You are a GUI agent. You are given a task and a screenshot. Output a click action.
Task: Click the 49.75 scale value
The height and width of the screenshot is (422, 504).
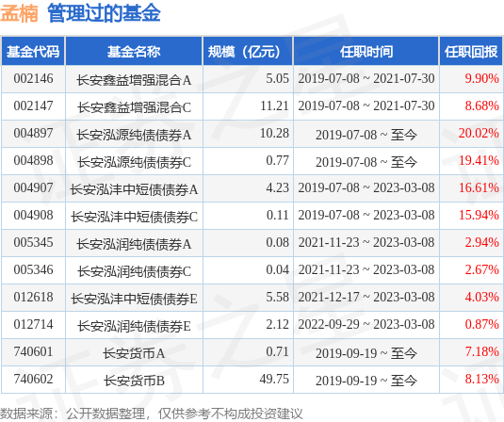274,380
